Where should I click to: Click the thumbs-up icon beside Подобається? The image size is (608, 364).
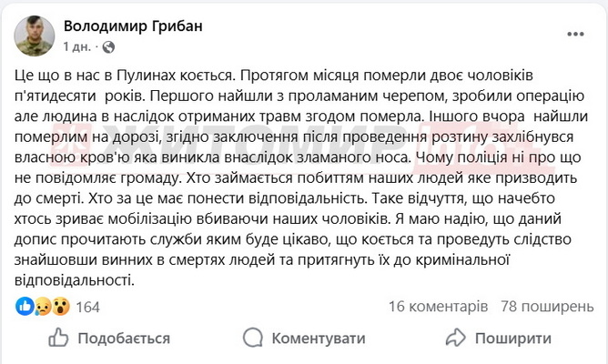[58, 338]
